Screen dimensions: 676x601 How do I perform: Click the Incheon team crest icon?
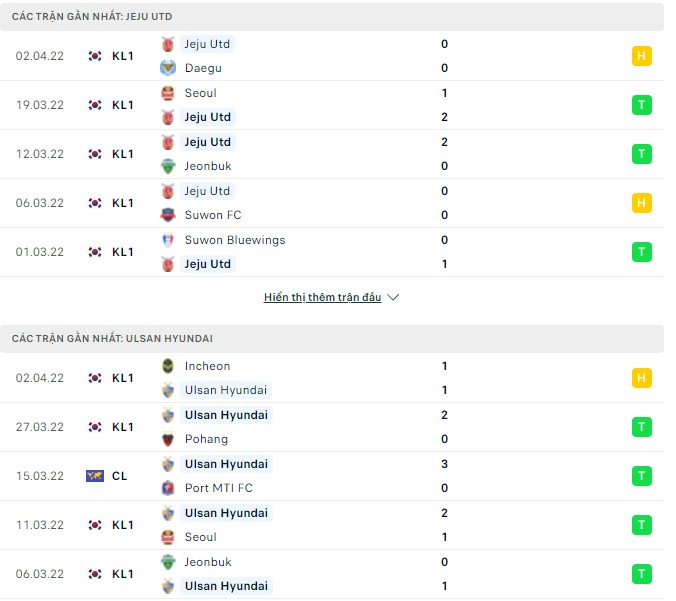(168, 366)
